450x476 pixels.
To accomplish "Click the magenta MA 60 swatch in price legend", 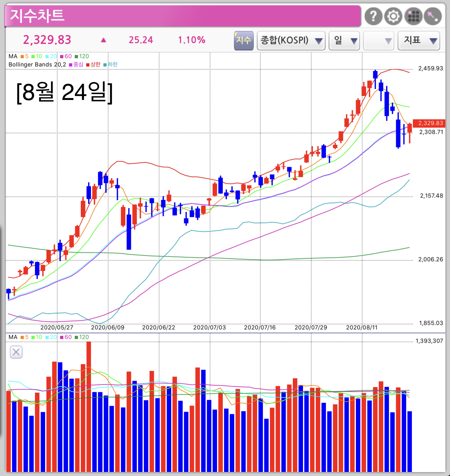I will click(62, 56).
